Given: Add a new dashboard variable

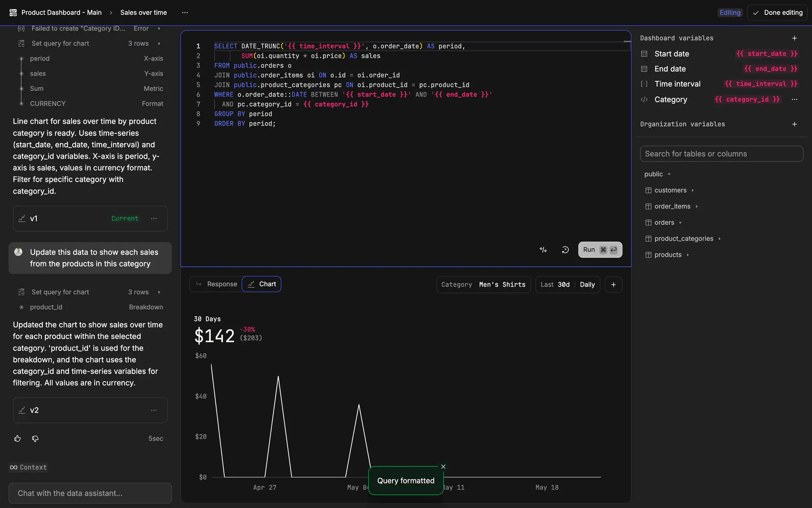Looking at the screenshot, I should [x=794, y=38].
